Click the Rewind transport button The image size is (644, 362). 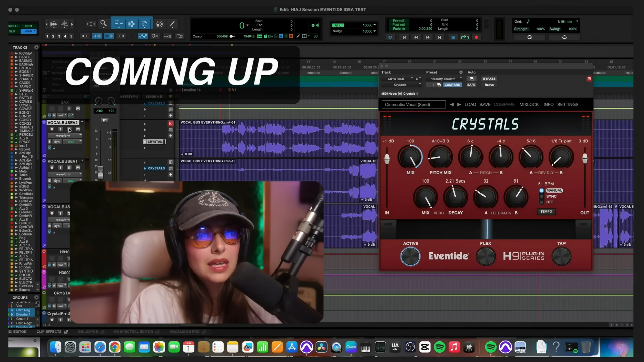(x=416, y=37)
